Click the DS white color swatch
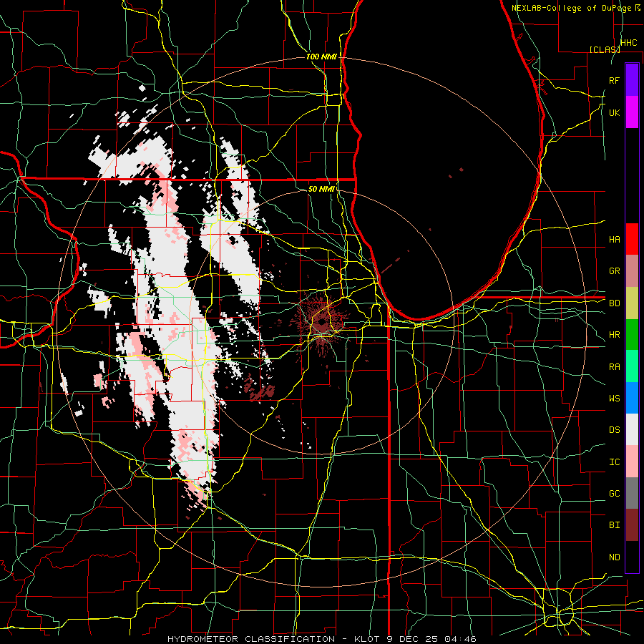Screen dimensions: 644x644 632,429
